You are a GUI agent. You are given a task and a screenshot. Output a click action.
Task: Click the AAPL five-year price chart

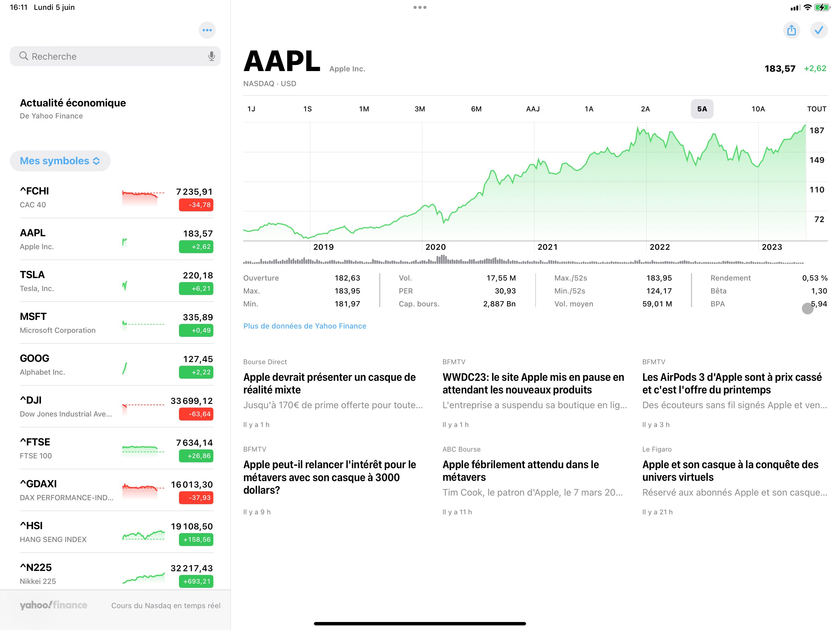[524, 182]
